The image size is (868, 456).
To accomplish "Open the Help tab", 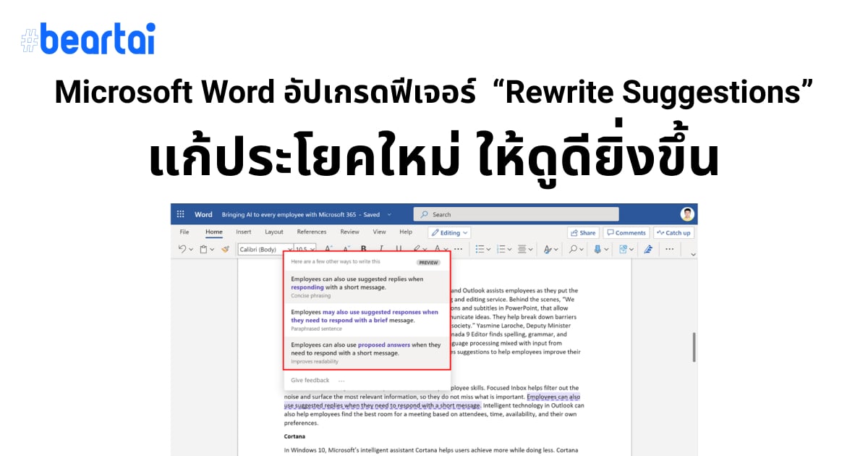I will click(x=406, y=232).
